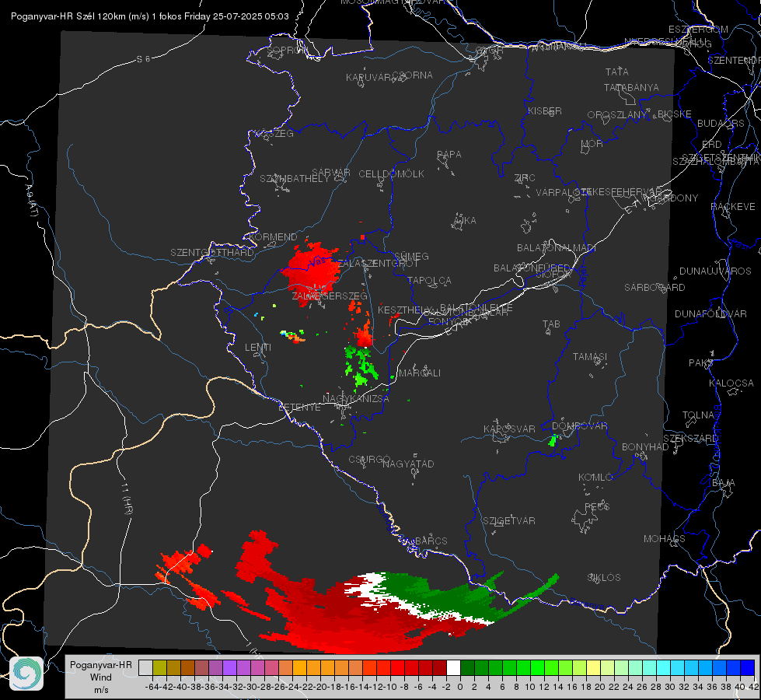
Task: Select the light gray swatch at legend's left end
Action: point(145,667)
